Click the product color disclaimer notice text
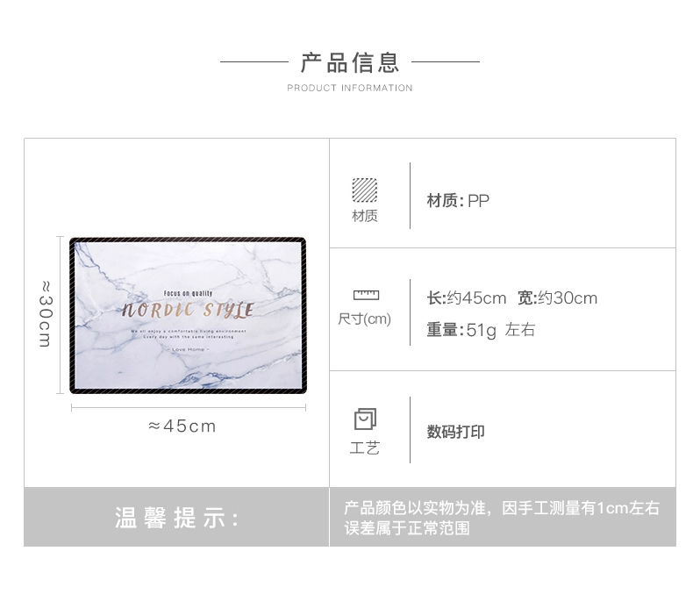This screenshot has height=616, width=693. [502, 518]
